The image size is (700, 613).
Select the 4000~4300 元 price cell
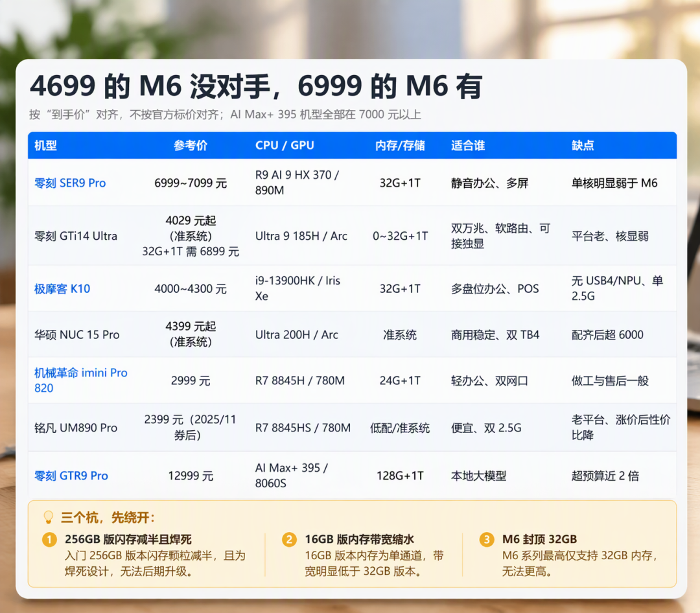(x=191, y=289)
